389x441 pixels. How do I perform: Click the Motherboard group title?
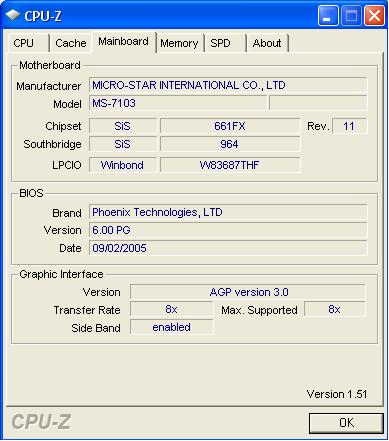[50, 65]
